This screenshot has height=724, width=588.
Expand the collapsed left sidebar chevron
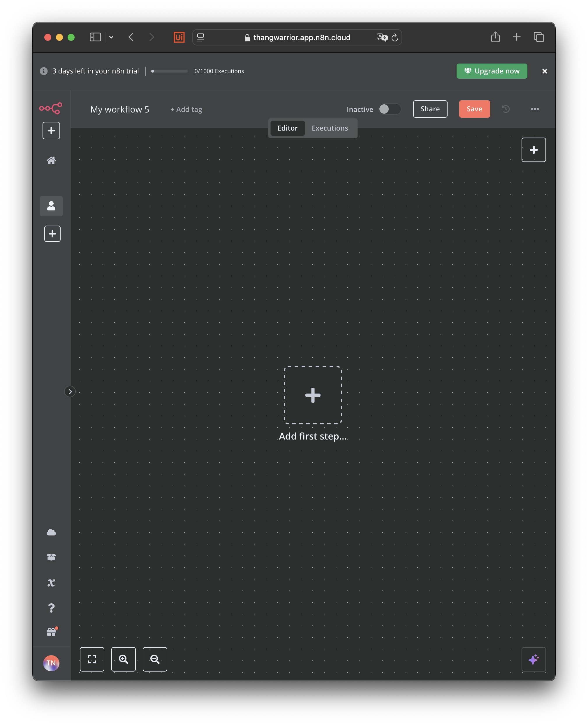coord(70,392)
